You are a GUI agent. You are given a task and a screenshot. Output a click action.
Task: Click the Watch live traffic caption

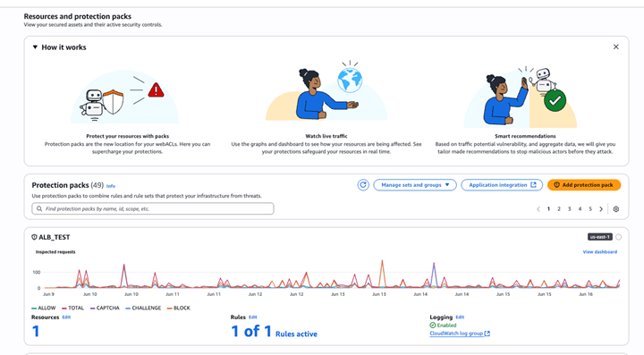click(326, 136)
